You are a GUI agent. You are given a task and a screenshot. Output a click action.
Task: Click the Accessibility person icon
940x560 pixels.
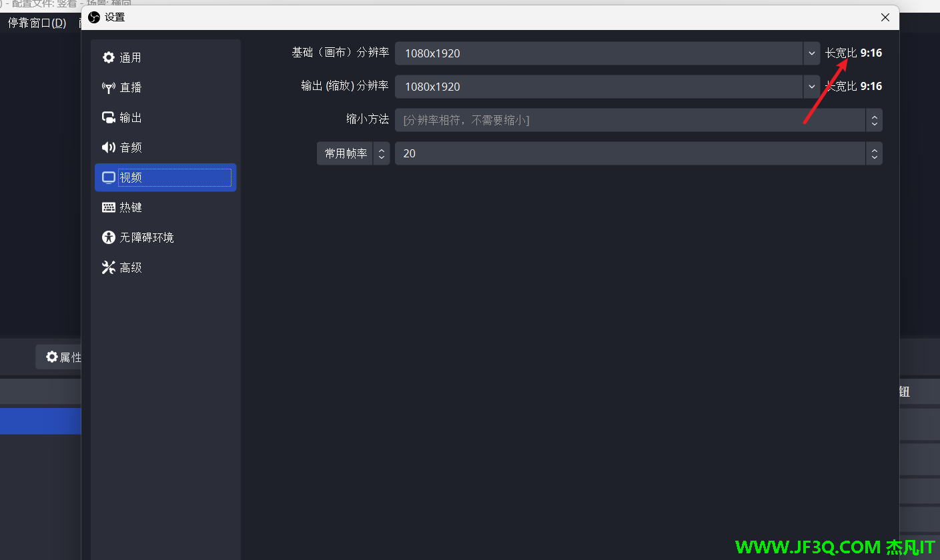[109, 237]
